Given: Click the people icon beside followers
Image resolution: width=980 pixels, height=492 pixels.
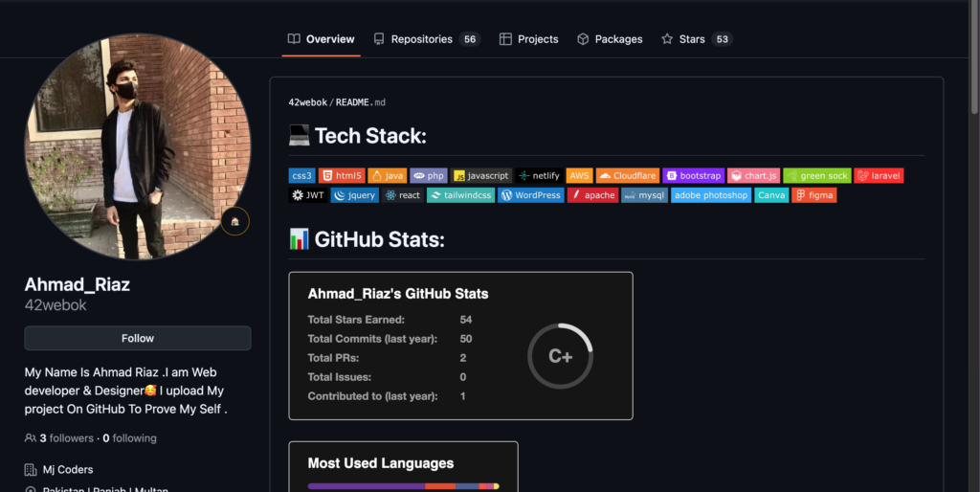Looking at the screenshot, I should 30,438.
